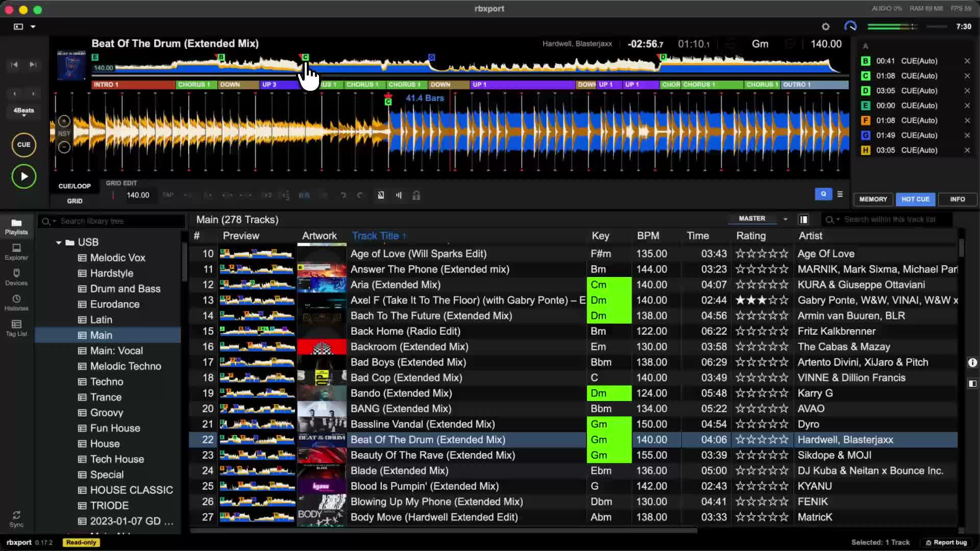The width and height of the screenshot is (980, 551).
Task: Reset waveform zoom with the RST button
Action: (x=64, y=134)
